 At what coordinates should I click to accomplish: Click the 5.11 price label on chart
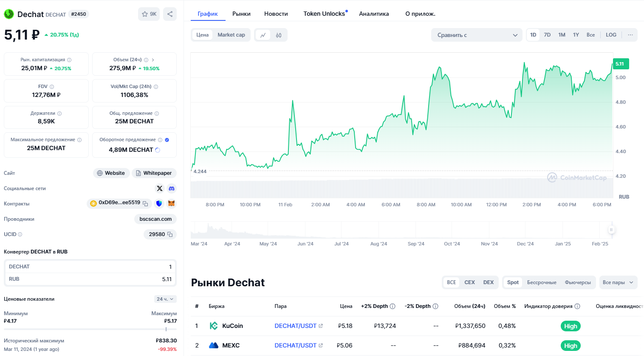(x=621, y=64)
